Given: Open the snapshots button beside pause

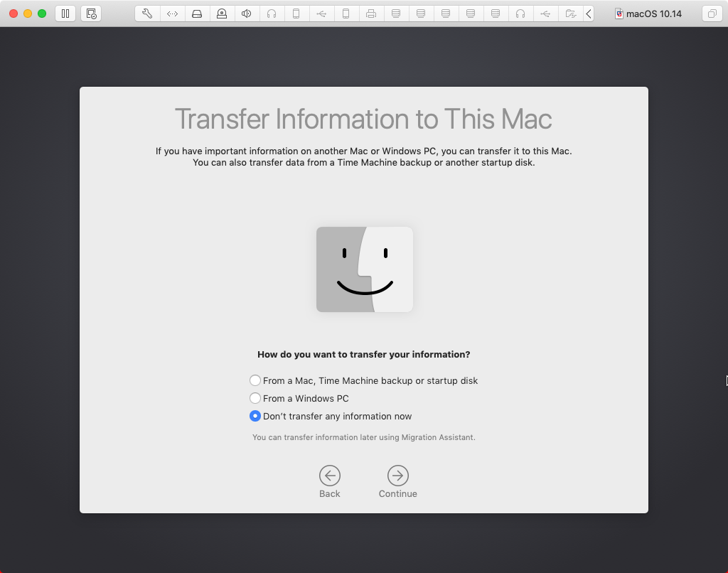Looking at the screenshot, I should tap(91, 14).
